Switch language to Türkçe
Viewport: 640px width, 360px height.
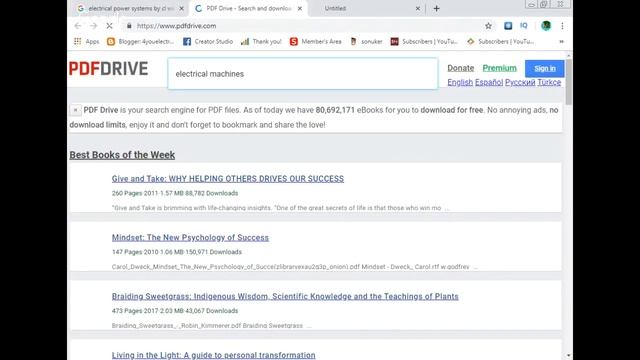click(549, 82)
